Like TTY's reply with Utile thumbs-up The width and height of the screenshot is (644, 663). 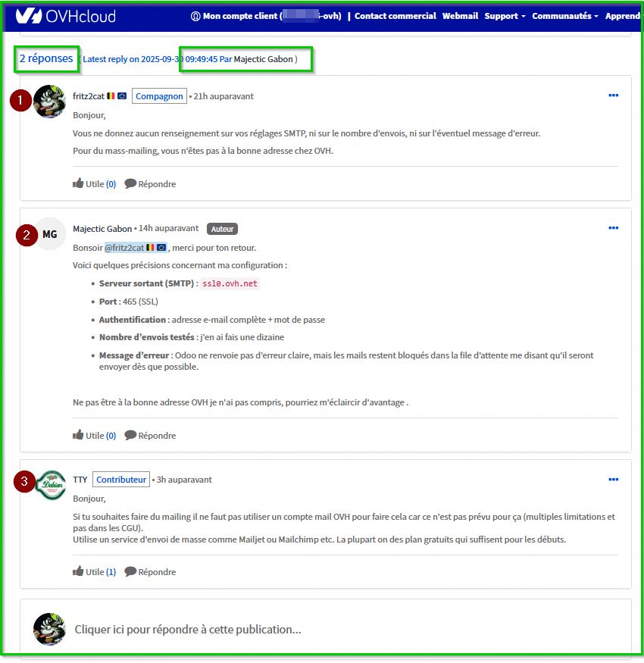94,571
